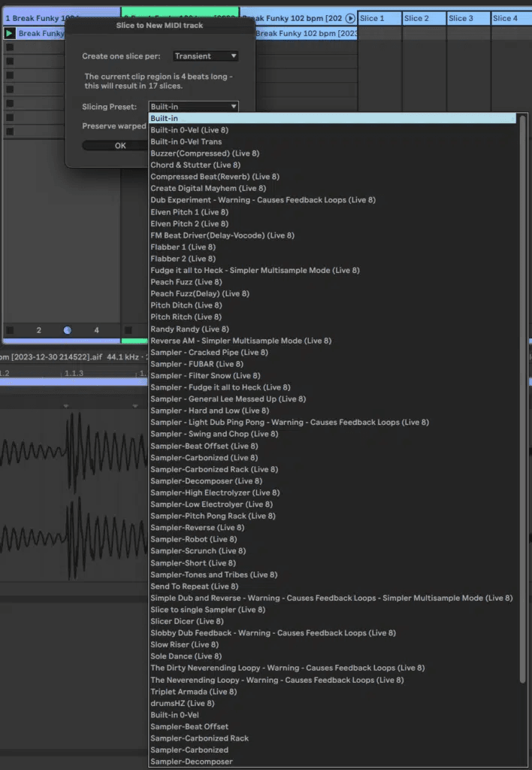This screenshot has height=770, width=532.
Task: Select Pitch Ritch (Live 8)
Action: (333, 317)
